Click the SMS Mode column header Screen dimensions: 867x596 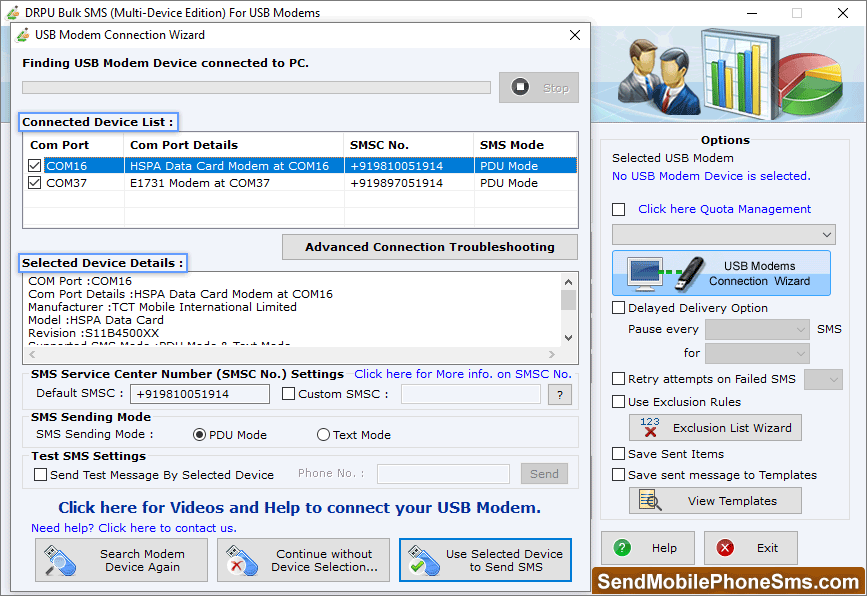(x=525, y=145)
